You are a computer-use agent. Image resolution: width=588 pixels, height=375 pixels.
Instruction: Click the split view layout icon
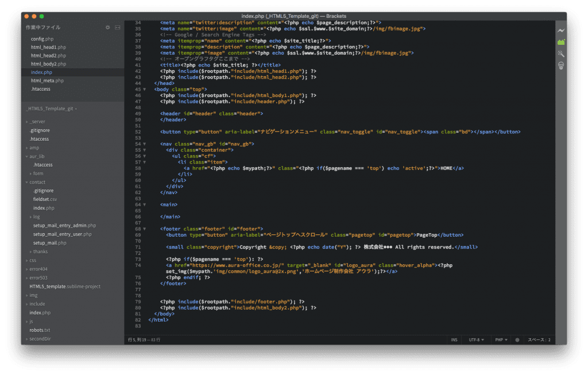(118, 27)
